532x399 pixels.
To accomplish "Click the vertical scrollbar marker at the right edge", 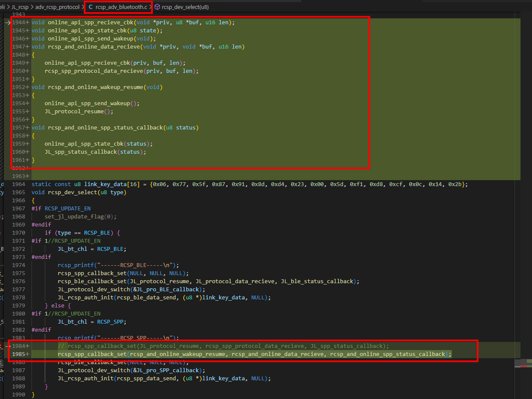I will tap(523, 363).
